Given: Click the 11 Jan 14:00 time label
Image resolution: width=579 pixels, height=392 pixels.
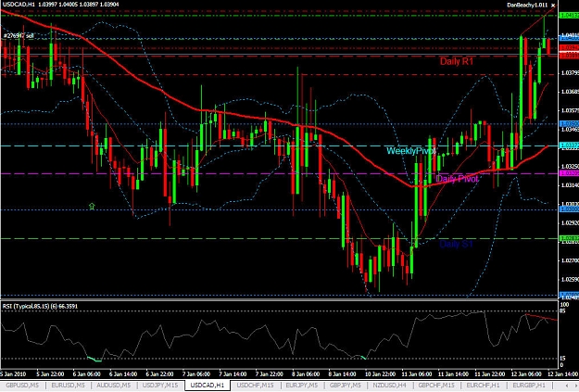Looking at the screenshot, I should (453, 373).
